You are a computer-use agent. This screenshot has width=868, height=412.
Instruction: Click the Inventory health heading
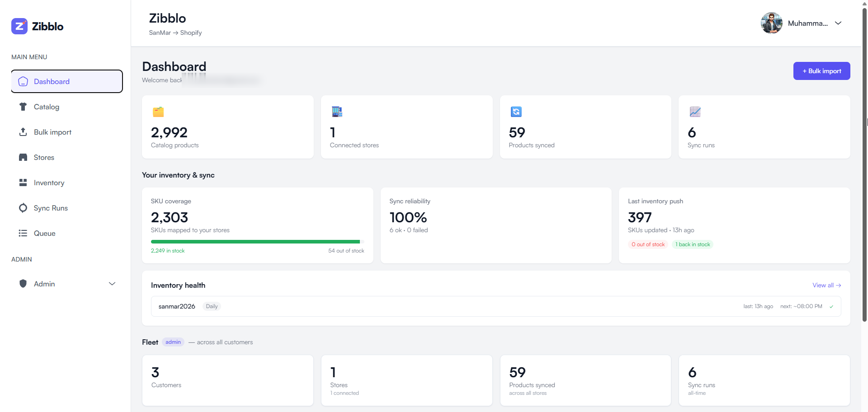(178, 285)
